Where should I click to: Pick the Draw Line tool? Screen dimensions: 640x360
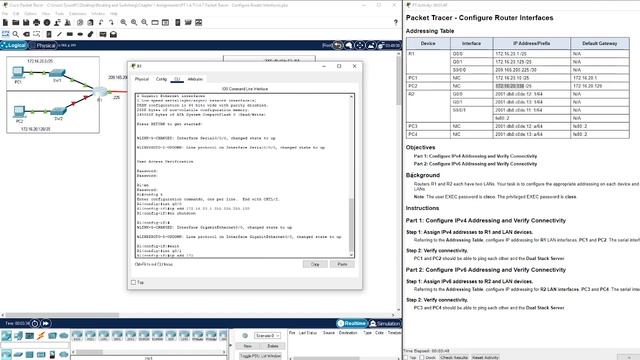[x=59, y=34]
